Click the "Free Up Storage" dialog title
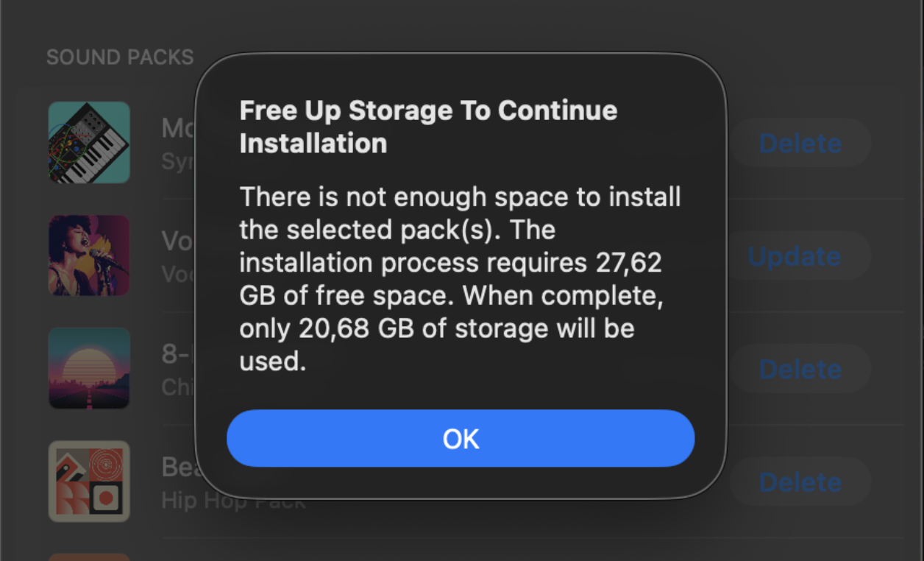The image size is (924, 561). pyautogui.click(x=428, y=126)
